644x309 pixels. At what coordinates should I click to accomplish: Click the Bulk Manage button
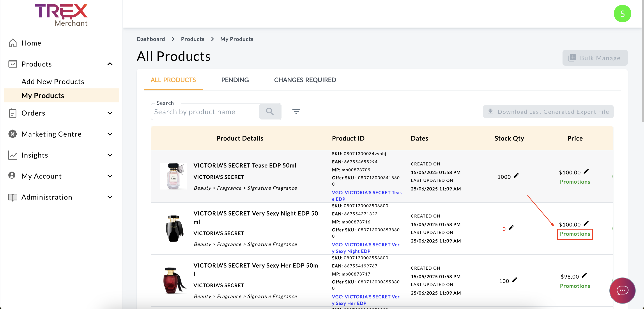[595, 58]
